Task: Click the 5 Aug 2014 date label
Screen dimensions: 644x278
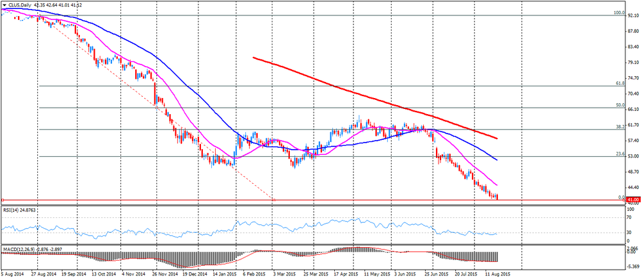Action: [x=12, y=273]
